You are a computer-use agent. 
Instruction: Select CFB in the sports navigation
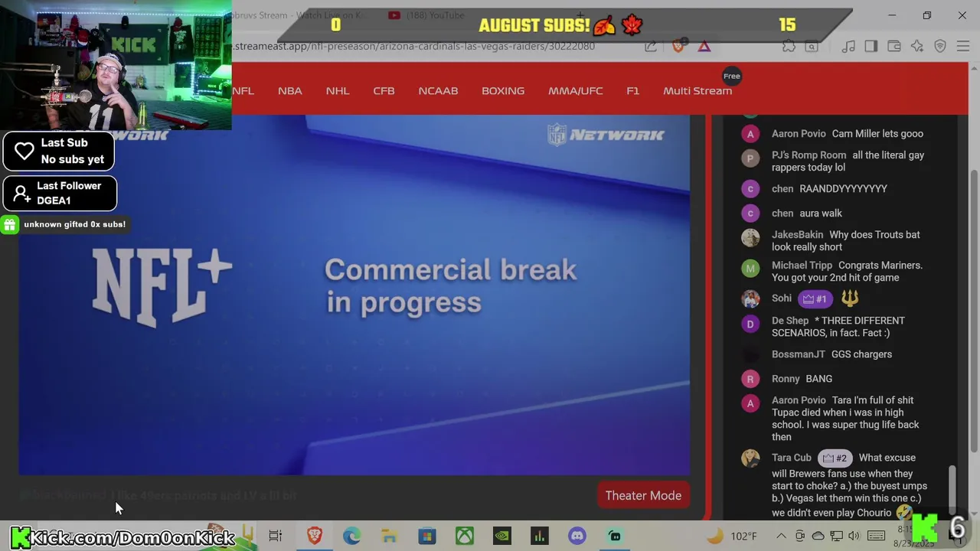pos(384,90)
